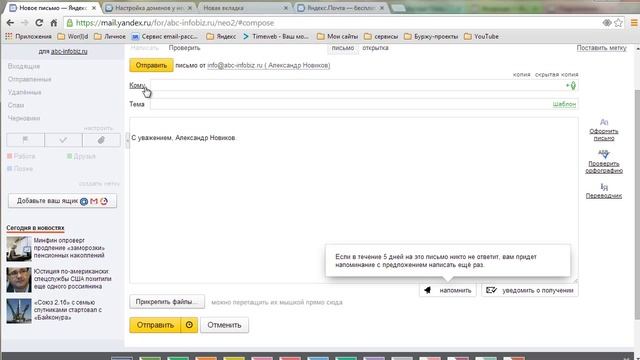Click копия to add CC field
The image size is (640, 360).
[x=521, y=74]
